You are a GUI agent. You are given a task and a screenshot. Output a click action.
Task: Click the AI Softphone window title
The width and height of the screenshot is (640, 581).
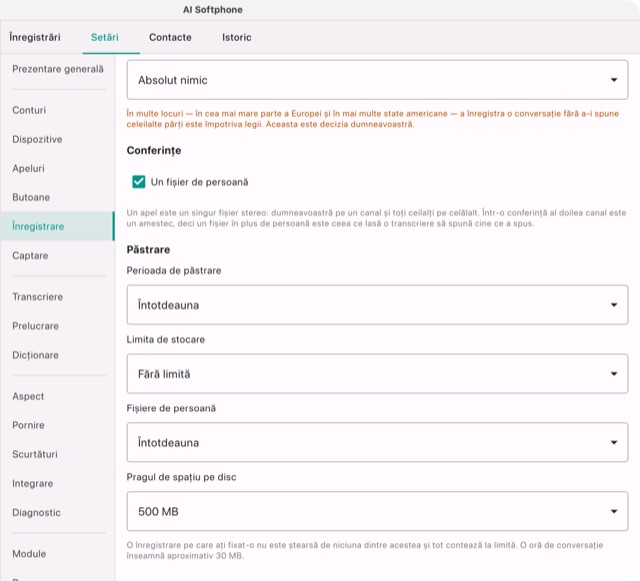[x=213, y=10]
